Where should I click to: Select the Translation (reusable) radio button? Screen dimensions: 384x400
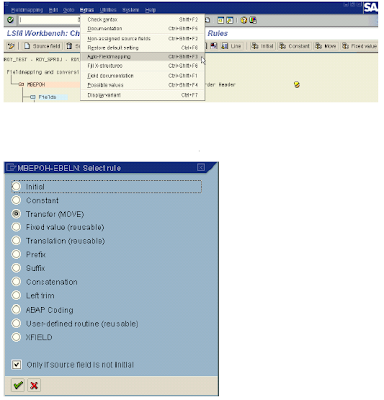click(x=16, y=240)
